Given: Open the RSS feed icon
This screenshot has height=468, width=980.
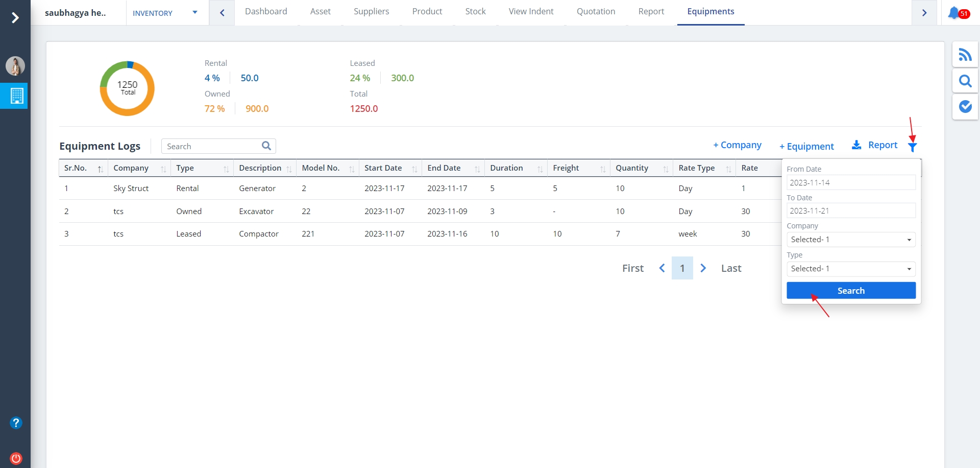Looking at the screenshot, I should coord(965,55).
